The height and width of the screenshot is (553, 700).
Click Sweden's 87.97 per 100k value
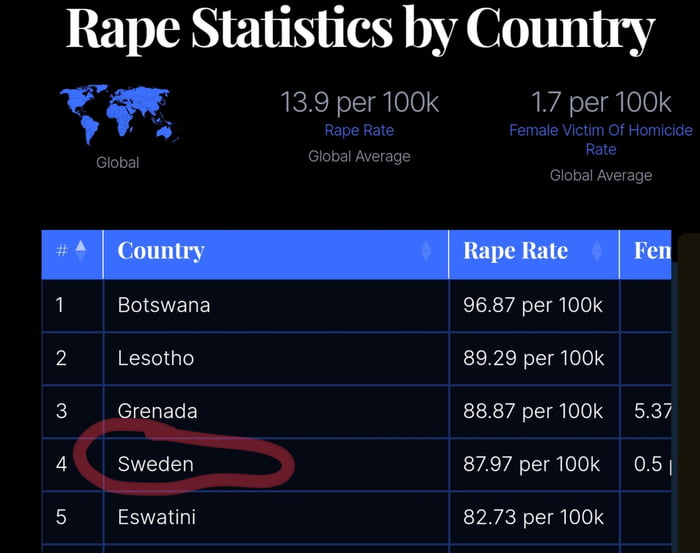coord(532,464)
